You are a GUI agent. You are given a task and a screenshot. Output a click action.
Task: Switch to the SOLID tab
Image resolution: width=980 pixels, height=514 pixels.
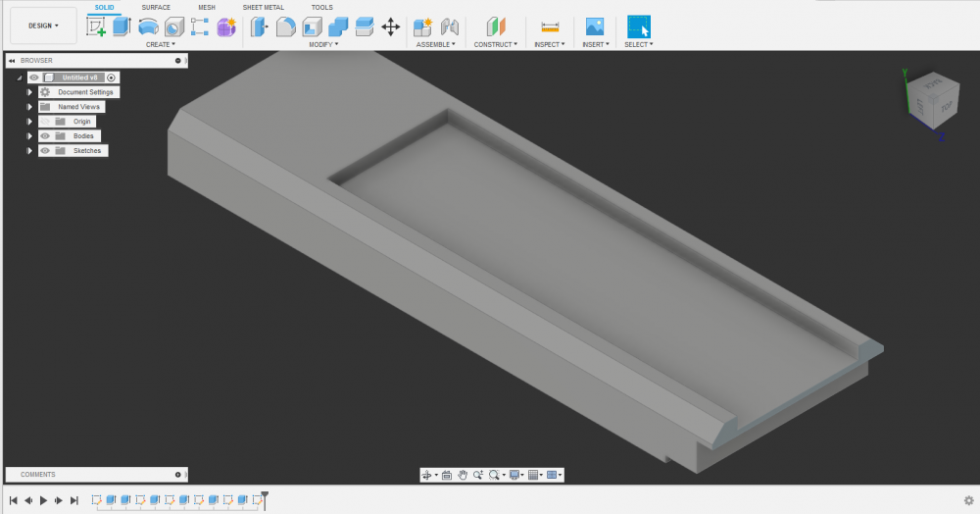coord(105,8)
